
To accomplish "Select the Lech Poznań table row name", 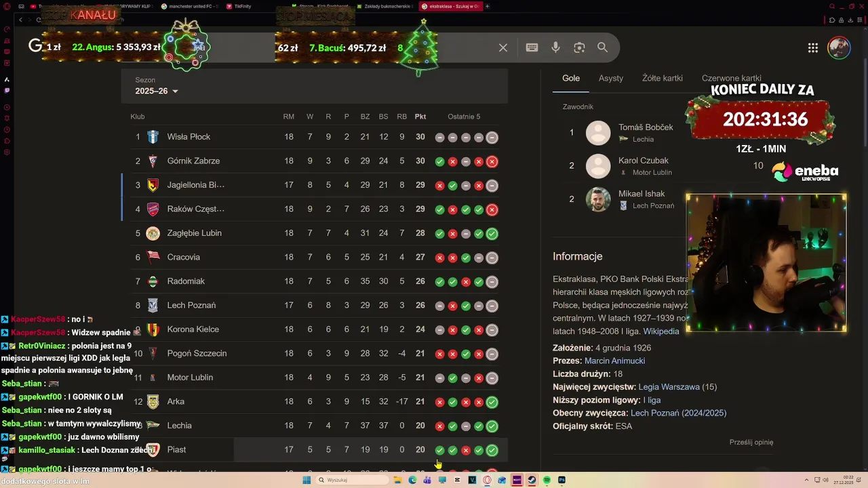I will [191, 306].
